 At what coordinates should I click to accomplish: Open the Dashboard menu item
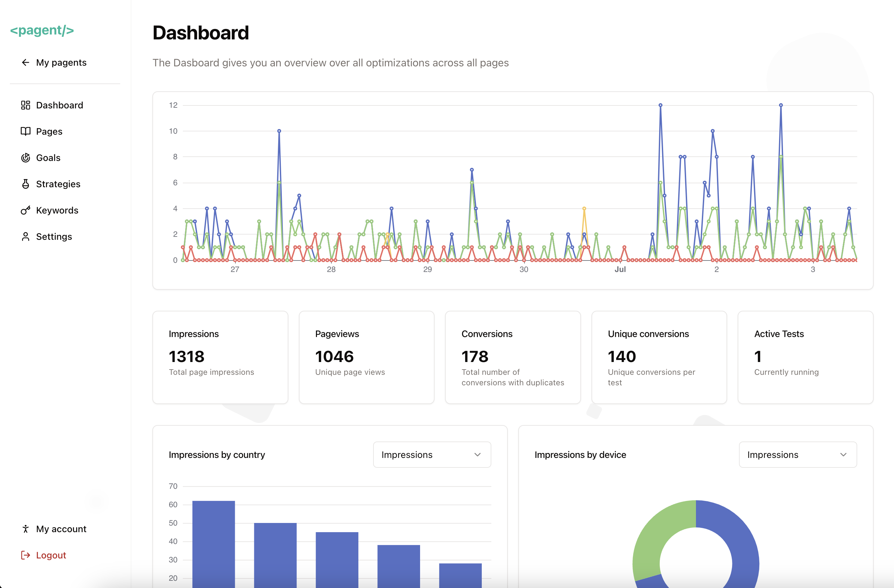pos(65,105)
